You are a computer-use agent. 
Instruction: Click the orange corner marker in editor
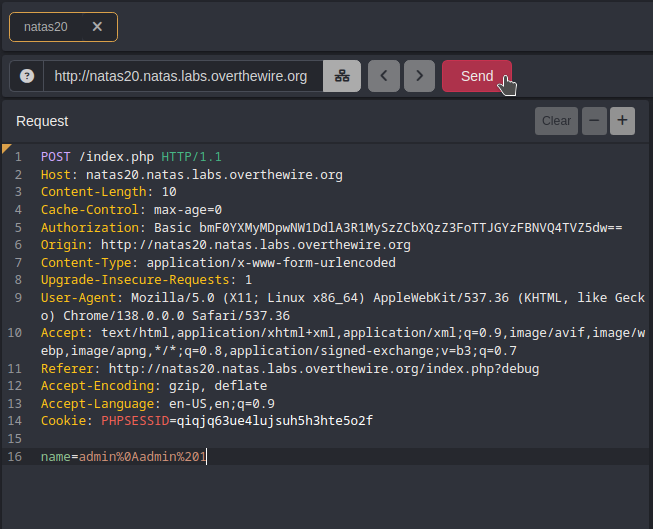pos(6,149)
